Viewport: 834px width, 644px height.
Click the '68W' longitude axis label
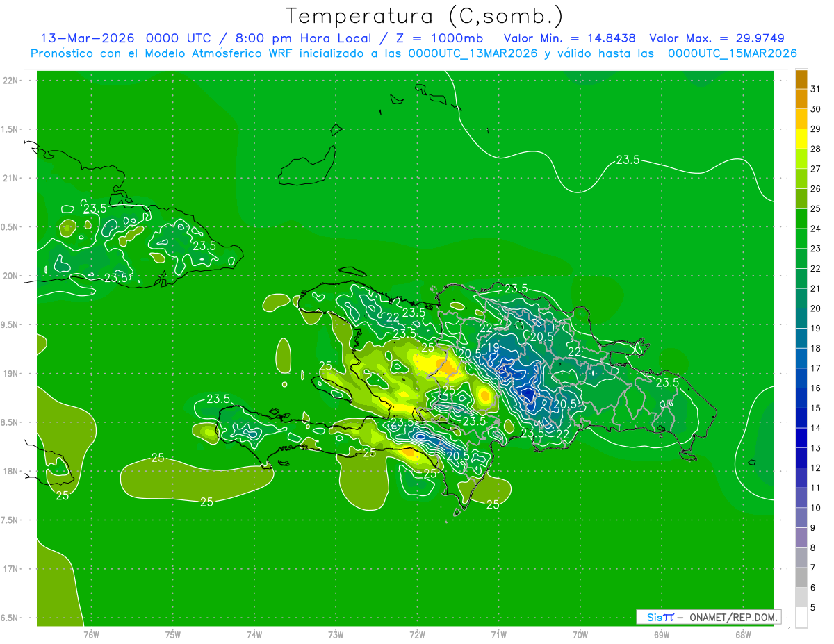pyautogui.click(x=743, y=634)
